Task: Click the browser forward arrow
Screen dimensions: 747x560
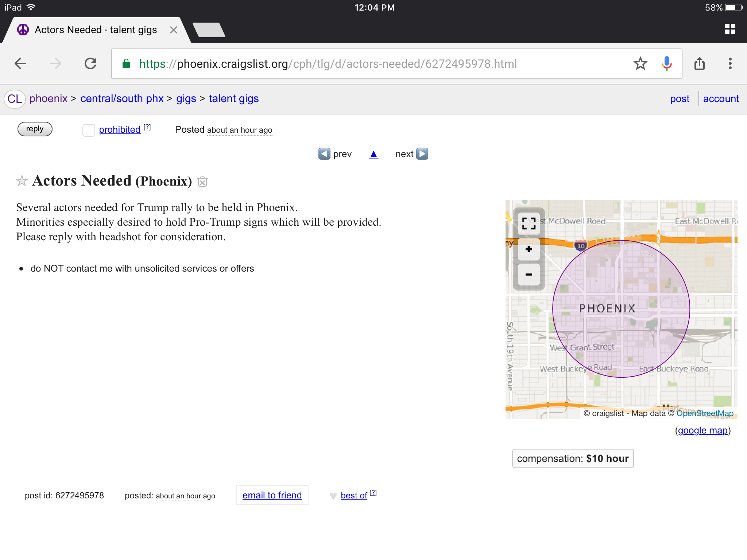Action: (55, 63)
